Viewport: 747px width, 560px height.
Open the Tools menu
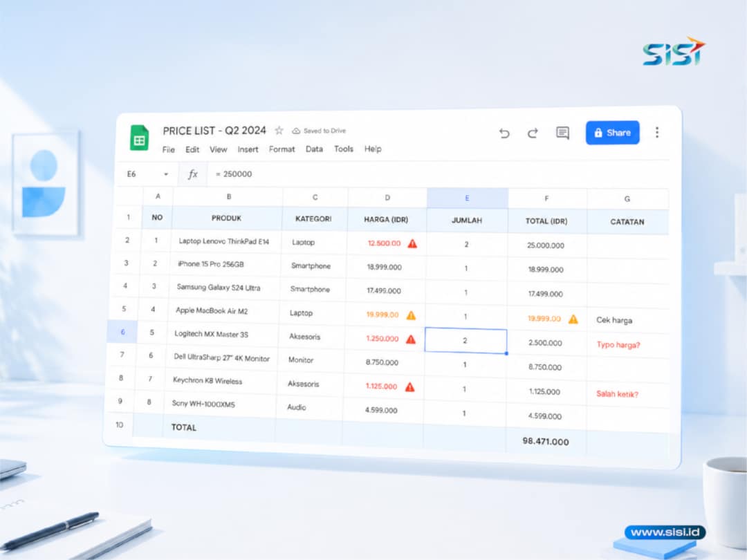point(344,149)
